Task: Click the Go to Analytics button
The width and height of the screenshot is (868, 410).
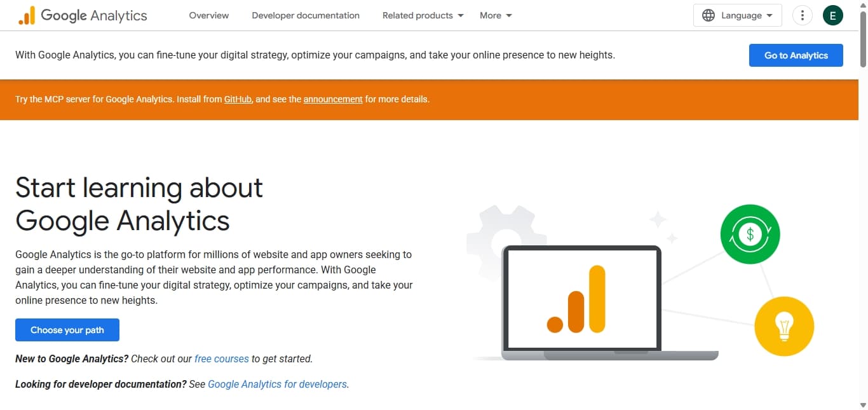Action: (x=796, y=55)
